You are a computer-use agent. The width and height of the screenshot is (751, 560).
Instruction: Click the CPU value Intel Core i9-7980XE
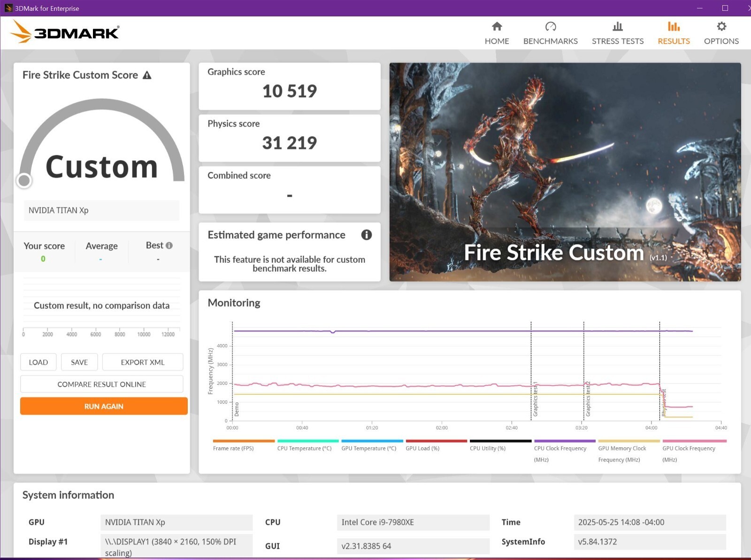pyautogui.click(x=413, y=522)
